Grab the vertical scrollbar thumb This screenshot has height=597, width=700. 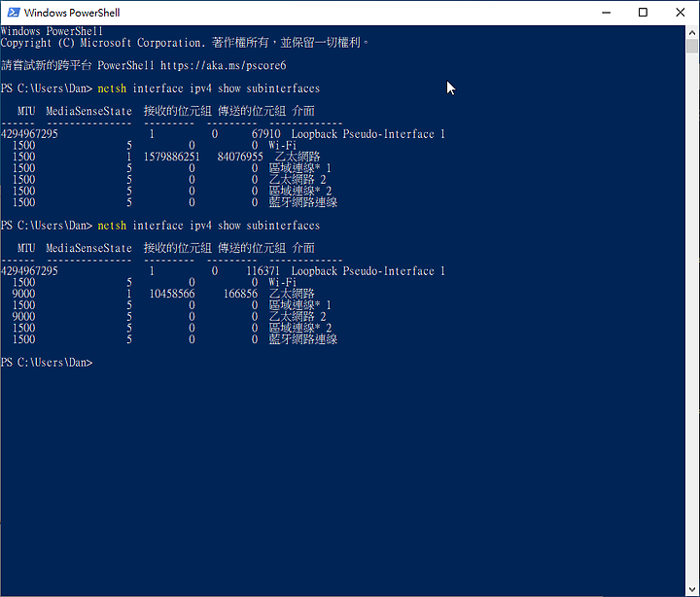click(x=692, y=46)
